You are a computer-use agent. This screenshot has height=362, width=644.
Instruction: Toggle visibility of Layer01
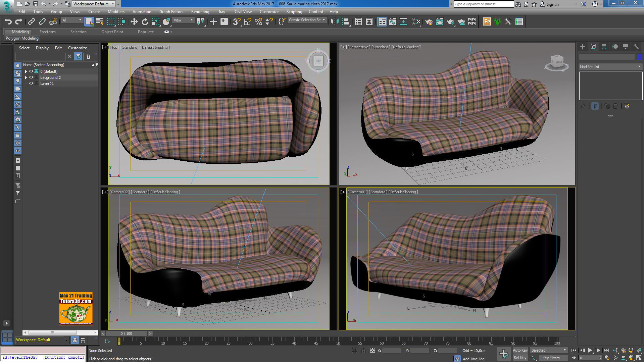31,84
